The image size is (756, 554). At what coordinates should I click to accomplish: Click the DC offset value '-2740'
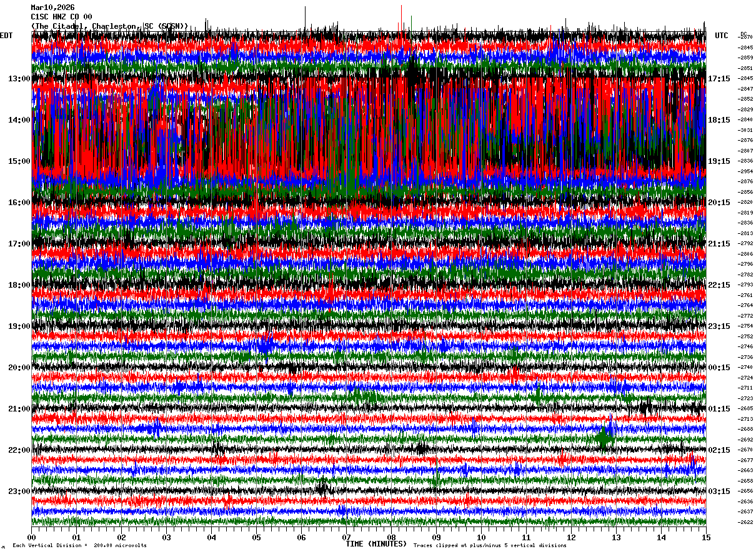(746, 367)
